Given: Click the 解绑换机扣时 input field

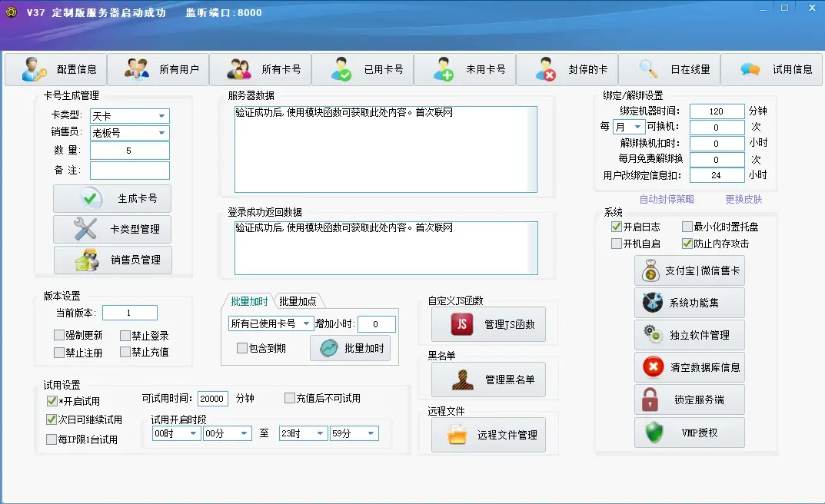Looking at the screenshot, I should (717, 144).
